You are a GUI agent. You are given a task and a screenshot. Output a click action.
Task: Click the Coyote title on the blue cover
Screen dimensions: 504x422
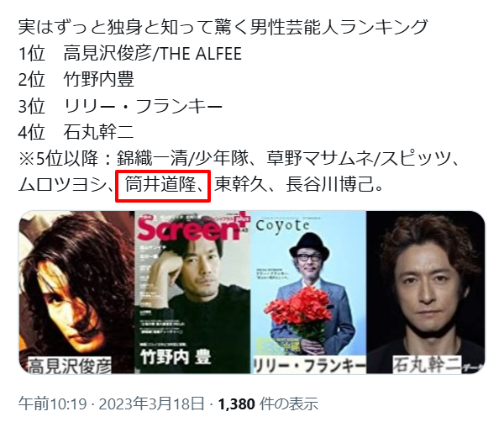[x=282, y=225]
